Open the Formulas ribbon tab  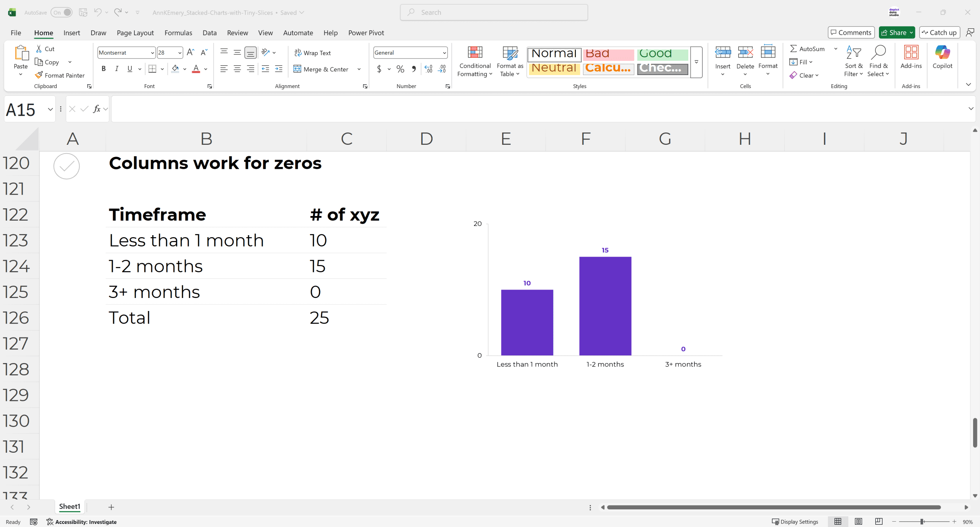point(178,33)
